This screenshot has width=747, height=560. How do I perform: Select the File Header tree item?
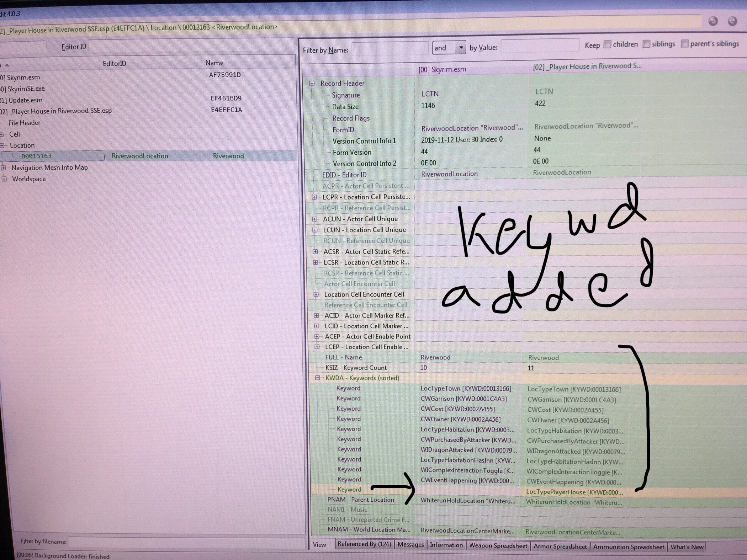[x=24, y=123]
